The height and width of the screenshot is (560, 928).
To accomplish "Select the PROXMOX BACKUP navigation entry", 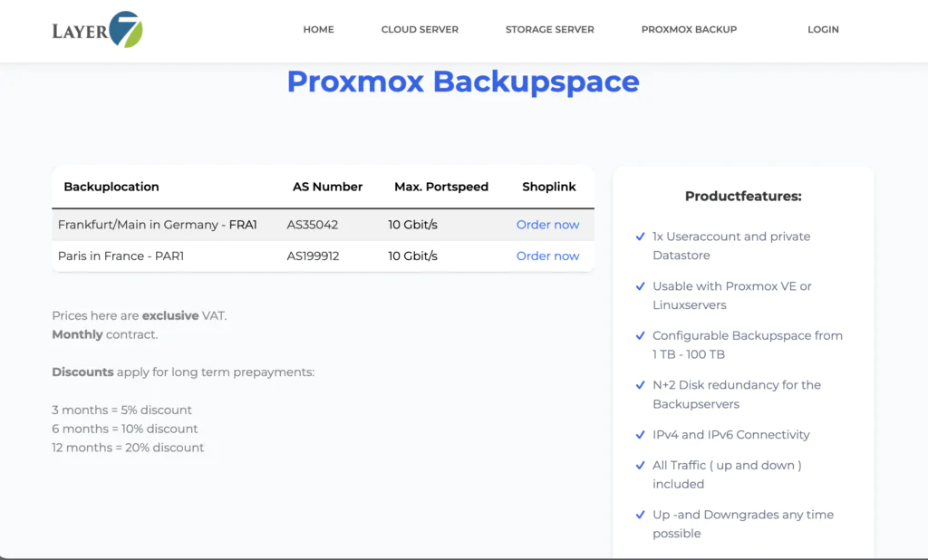I will (x=689, y=29).
